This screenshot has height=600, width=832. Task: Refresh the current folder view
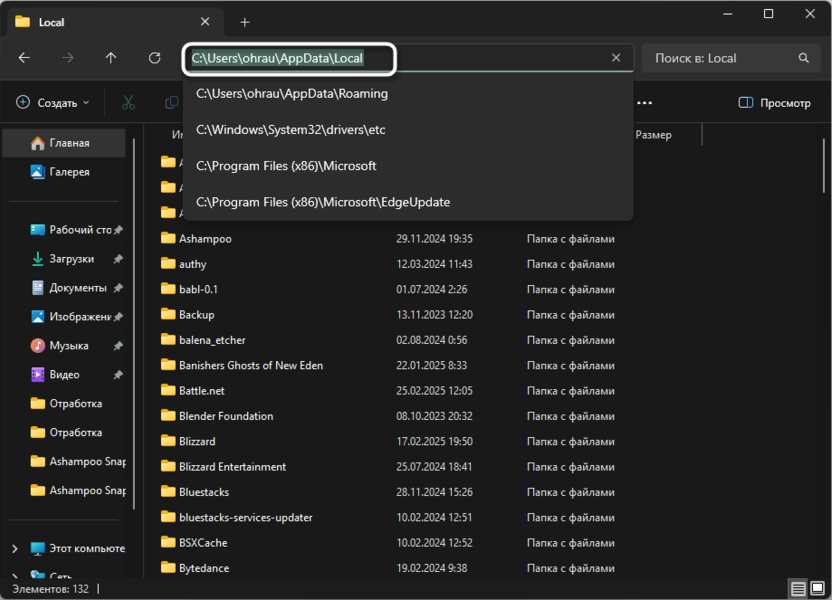(x=154, y=58)
